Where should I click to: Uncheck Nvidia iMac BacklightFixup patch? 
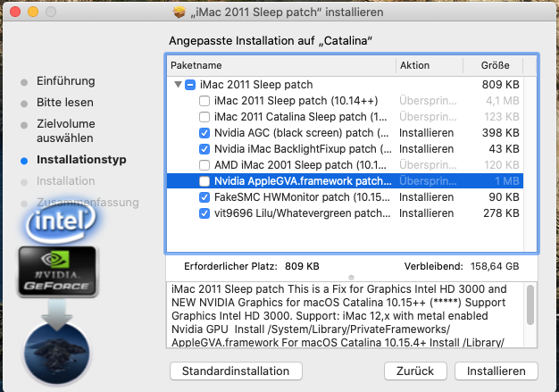204,149
